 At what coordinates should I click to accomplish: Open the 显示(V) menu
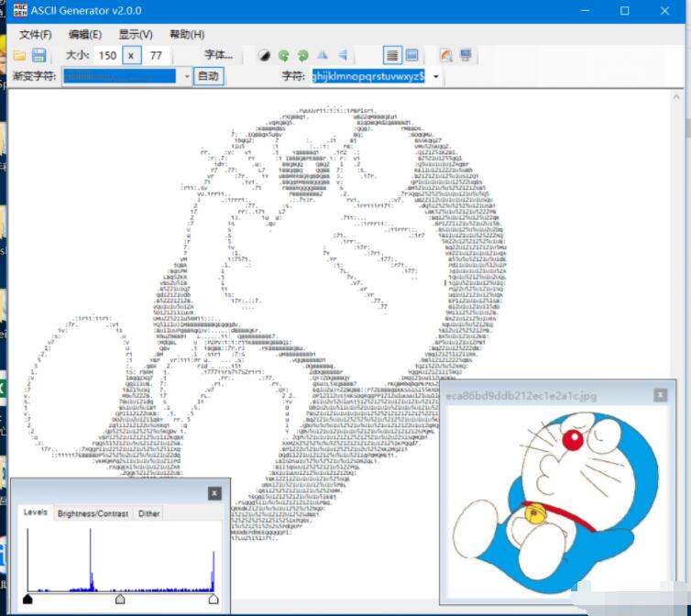pyautogui.click(x=136, y=35)
